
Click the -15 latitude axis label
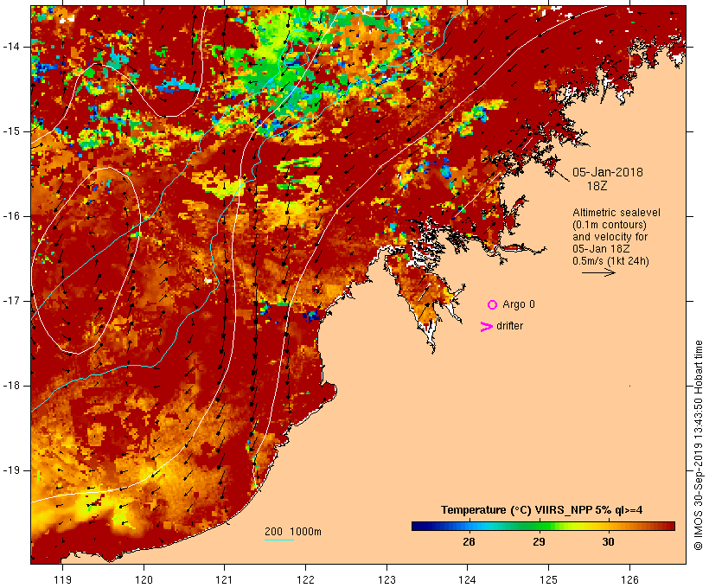[10, 131]
